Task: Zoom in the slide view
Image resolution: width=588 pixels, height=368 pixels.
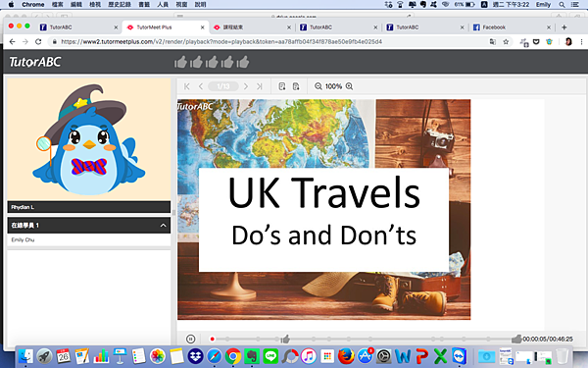Action: (x=349, y=86)
